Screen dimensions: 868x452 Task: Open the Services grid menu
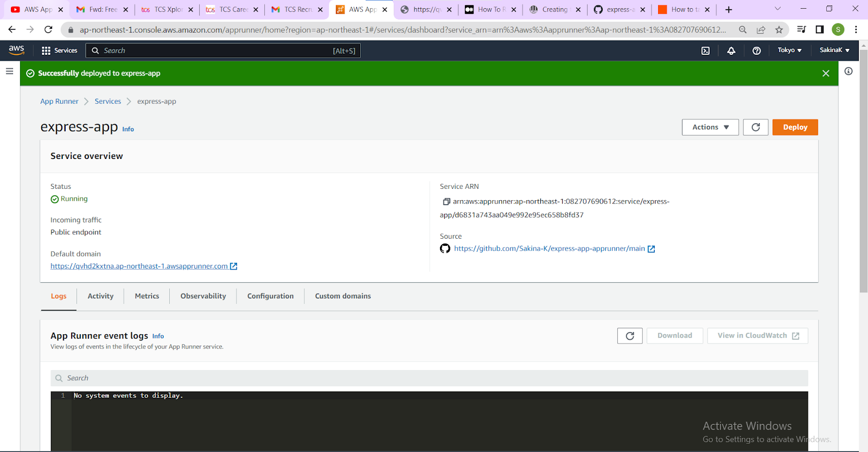pos(60,50)
